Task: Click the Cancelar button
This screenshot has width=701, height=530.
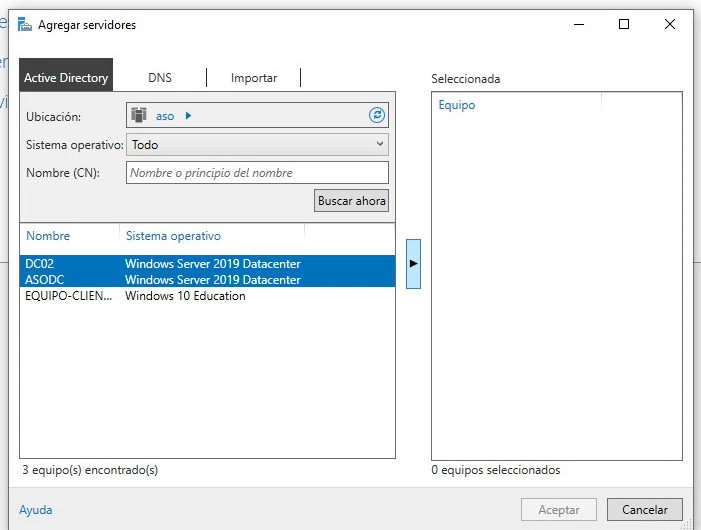Action: click(644, 509)
